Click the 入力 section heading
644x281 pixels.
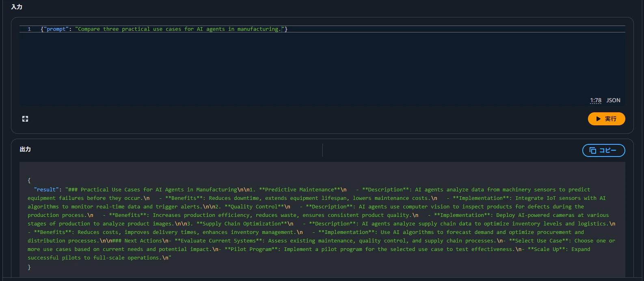pos(17,7)
